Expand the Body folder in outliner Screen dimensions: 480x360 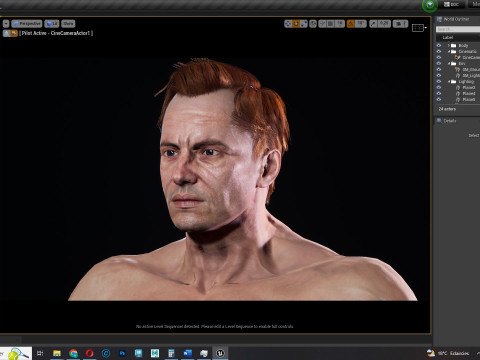[x=449, y=45]
